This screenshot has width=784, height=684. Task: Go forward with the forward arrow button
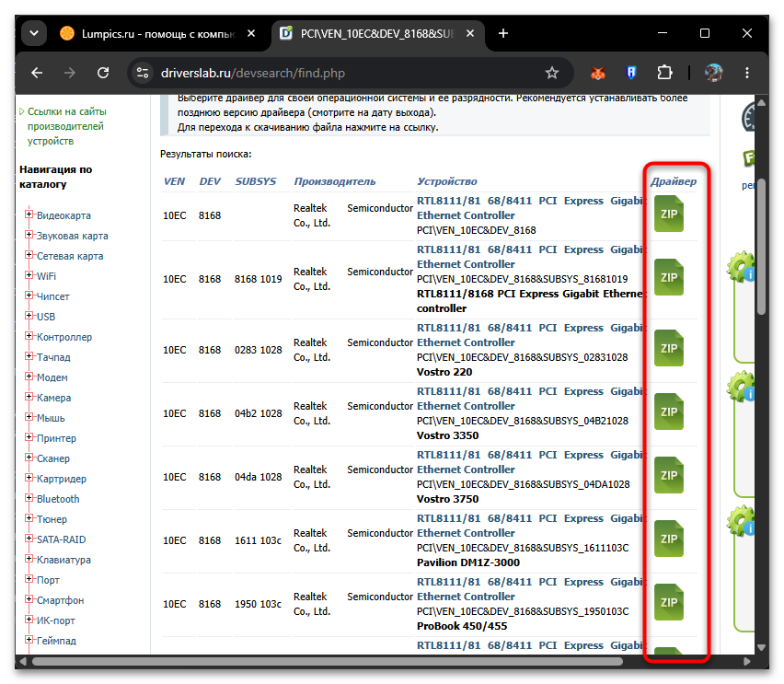[70, 73]
